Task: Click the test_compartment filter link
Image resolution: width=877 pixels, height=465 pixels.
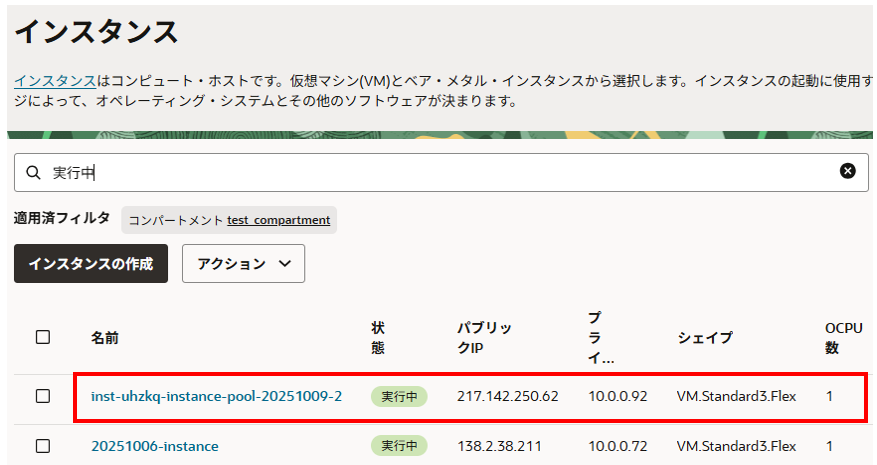Action: click(278, 220)
